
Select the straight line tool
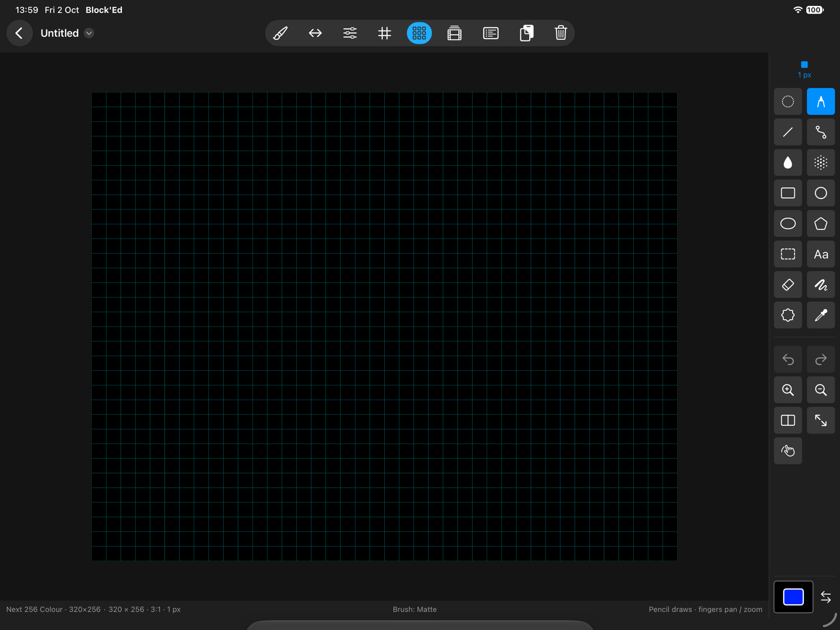point(788,132)
